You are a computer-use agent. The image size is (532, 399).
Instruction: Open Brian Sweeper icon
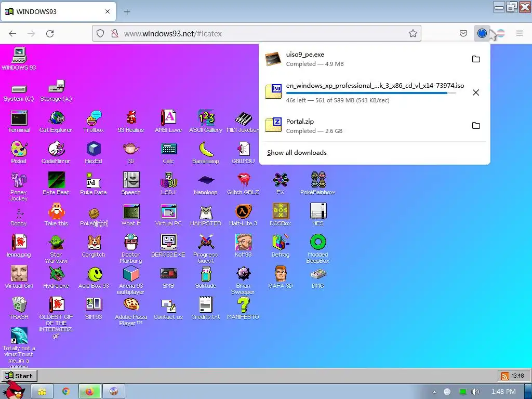243,280
